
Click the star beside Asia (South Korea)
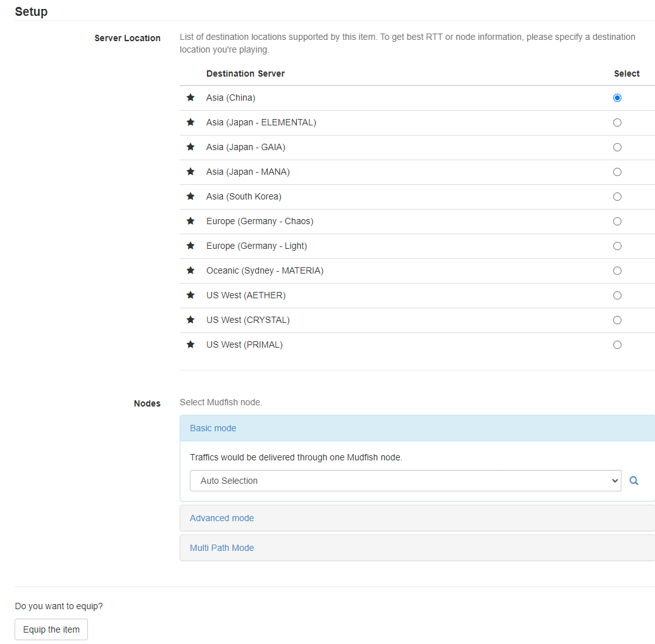190,197
